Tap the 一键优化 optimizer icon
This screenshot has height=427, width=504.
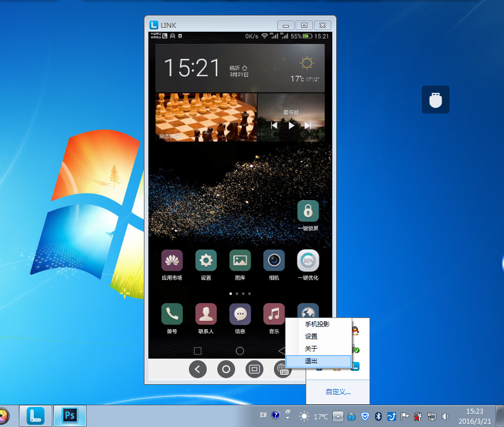pos(308,261)
